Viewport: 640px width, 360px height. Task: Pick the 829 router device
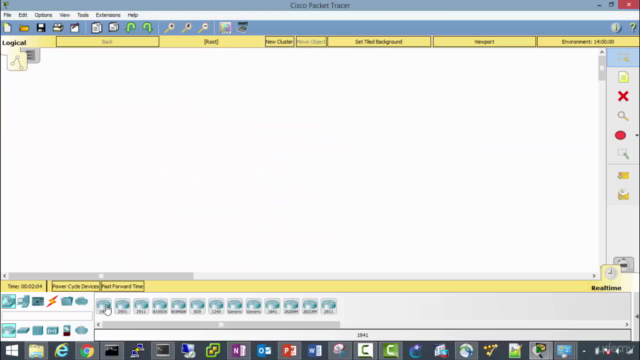pos(198,306)
